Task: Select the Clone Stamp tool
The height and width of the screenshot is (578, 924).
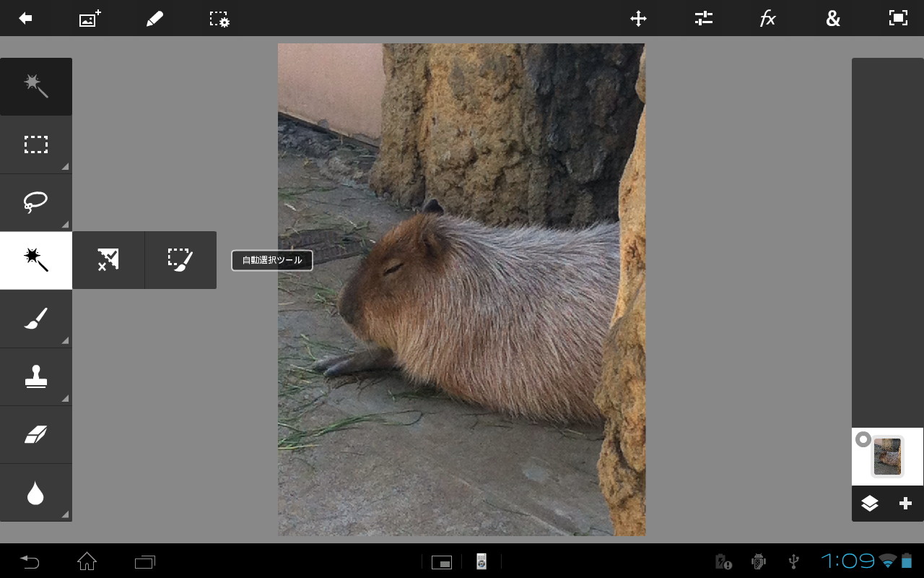Action: [36, 376]
